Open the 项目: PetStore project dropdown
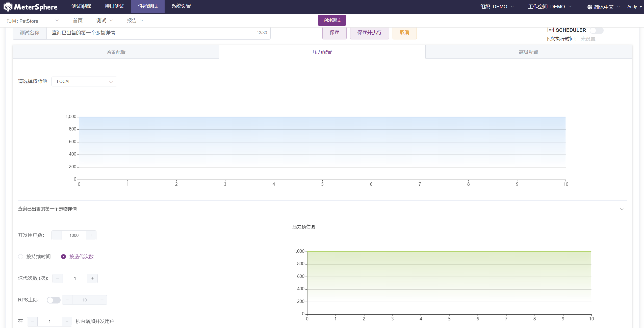The height and width of the screenshot is (328, 644). click(x=33, y=21)
